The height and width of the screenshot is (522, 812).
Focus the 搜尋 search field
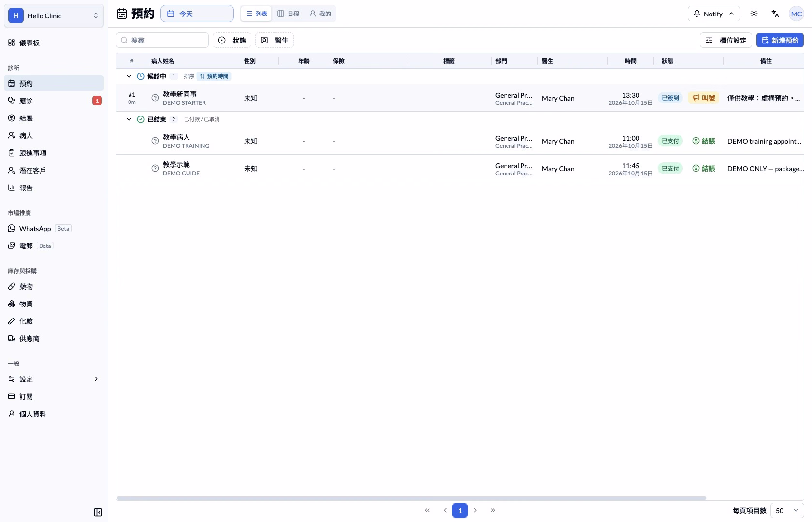162,40
